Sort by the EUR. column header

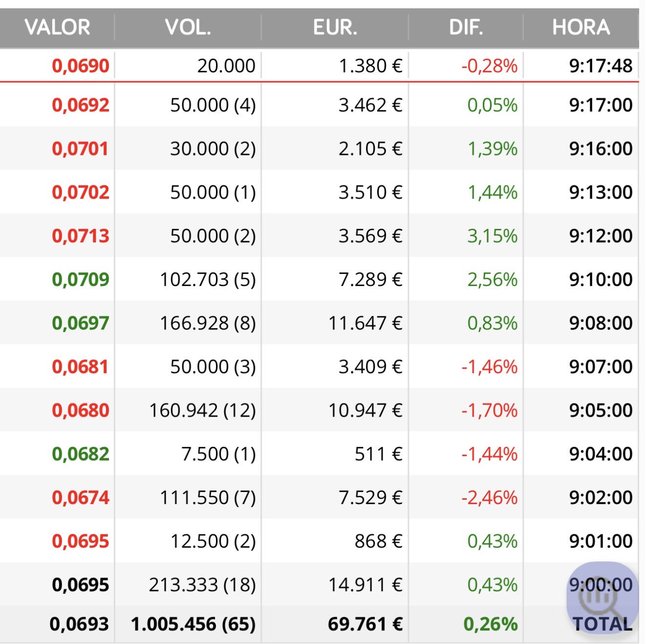click(x=335, y=27)
